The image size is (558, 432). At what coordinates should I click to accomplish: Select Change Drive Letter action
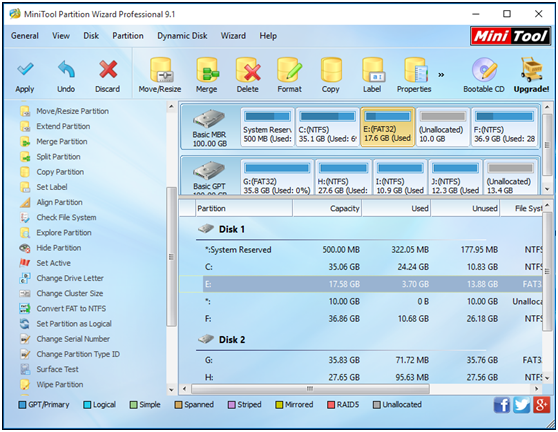(62, 278)
